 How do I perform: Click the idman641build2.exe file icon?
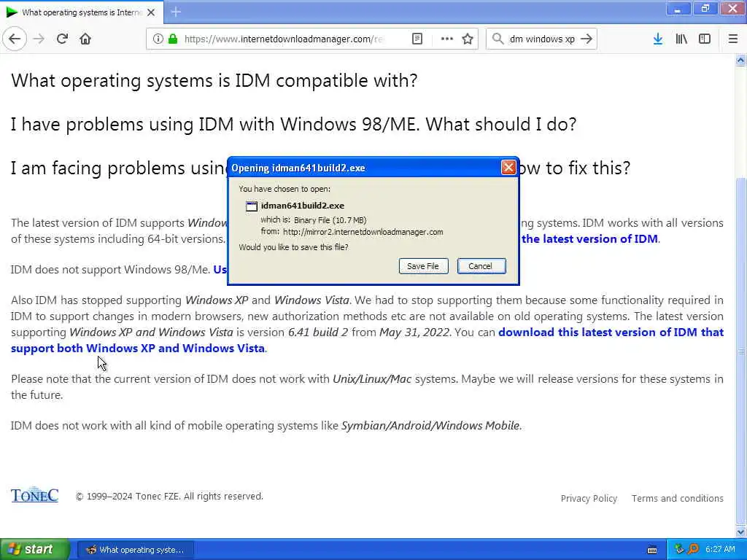click(x=252, y=206)
